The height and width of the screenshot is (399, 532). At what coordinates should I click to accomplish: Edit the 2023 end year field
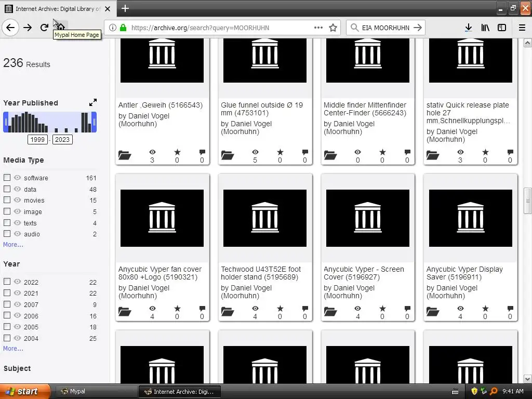pos(62,139)
